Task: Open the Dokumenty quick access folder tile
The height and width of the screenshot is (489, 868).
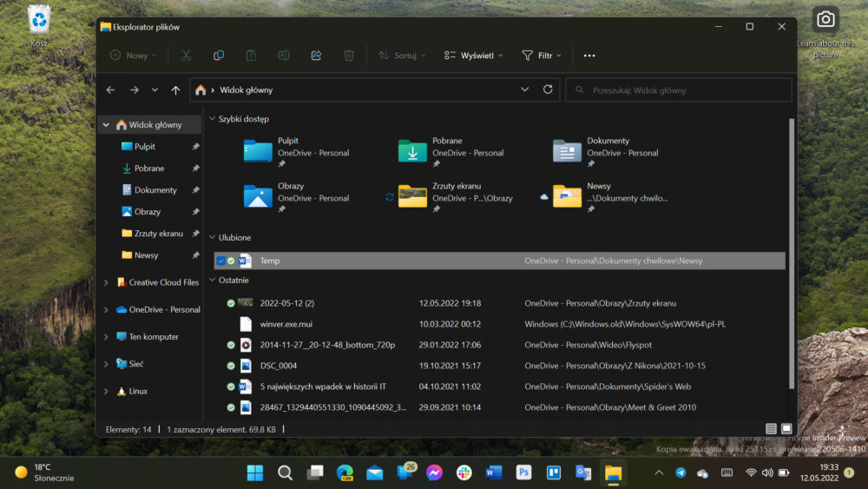Action: 606,152
